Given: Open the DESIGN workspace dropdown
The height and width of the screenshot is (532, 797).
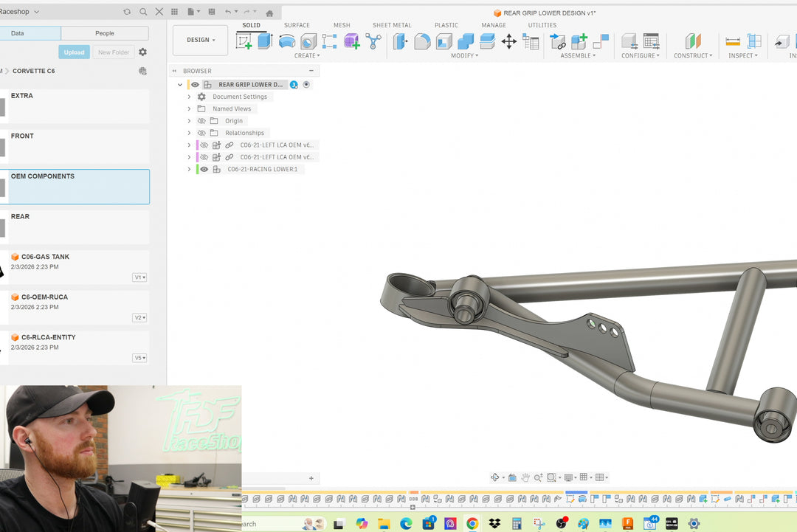Looking at the screenshot, I should tap(200, 40).
